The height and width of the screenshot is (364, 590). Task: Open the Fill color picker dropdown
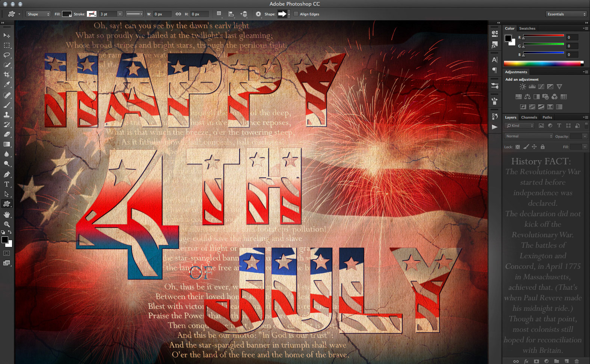(x=67, y=14)
